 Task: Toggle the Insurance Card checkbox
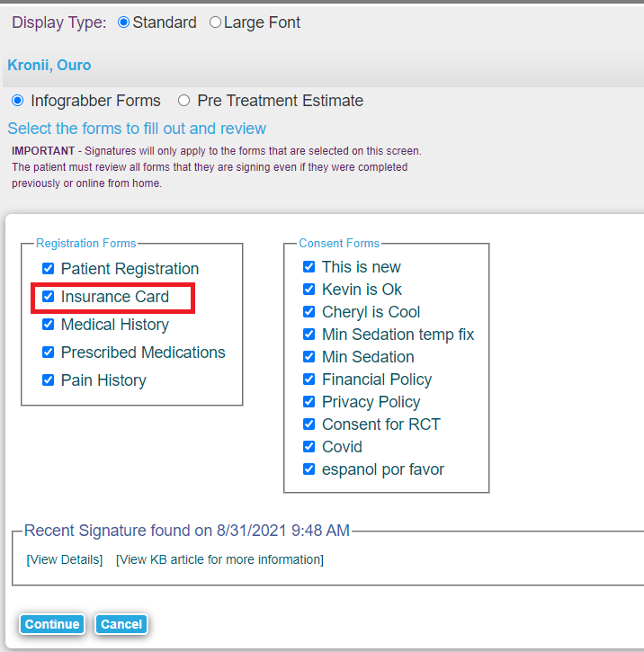click(x=49, y=297)
